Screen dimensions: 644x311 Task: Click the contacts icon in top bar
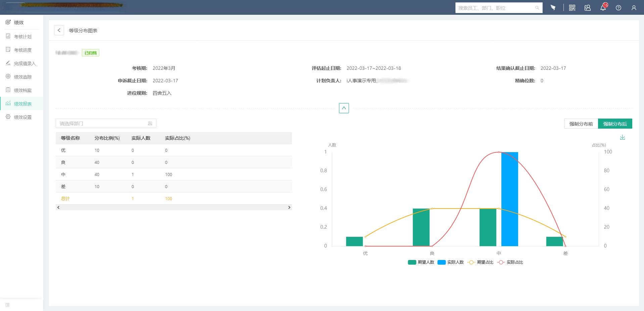[x=588, y=8]
